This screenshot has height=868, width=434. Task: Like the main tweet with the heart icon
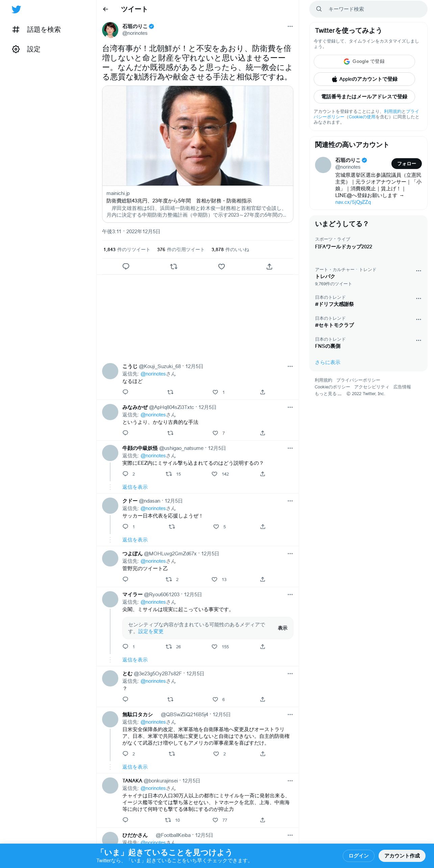(221, 266)
